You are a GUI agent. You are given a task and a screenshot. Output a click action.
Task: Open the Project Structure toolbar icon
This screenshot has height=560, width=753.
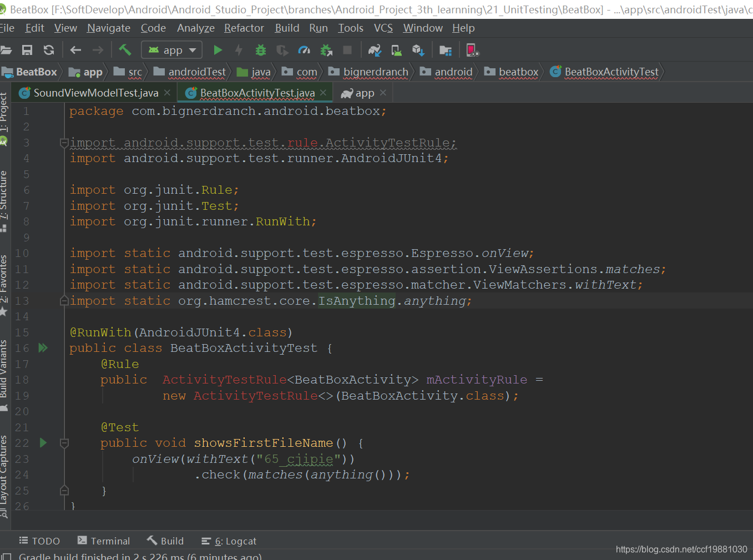pyautogui.click(x=446, y=51)
